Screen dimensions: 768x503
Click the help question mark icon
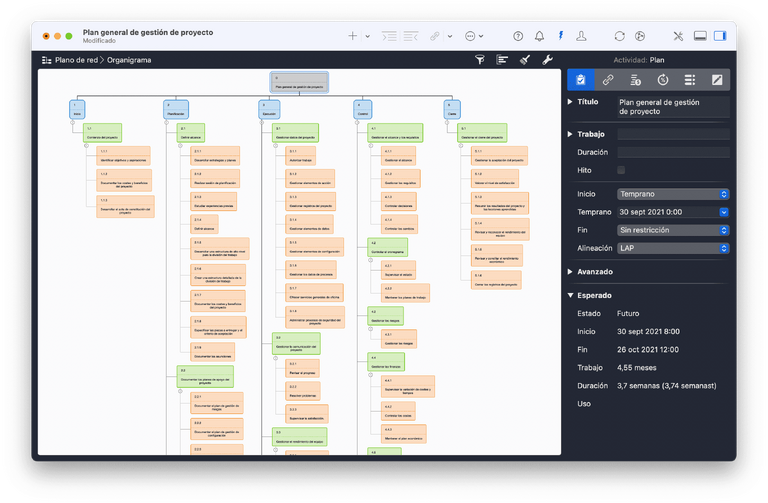517,36
